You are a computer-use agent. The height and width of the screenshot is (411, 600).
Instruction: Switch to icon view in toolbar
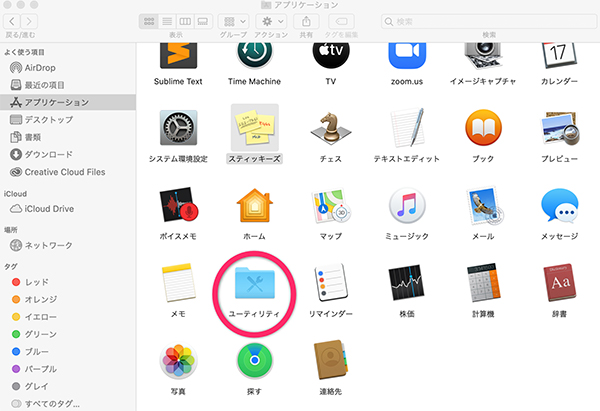[150, 20]
